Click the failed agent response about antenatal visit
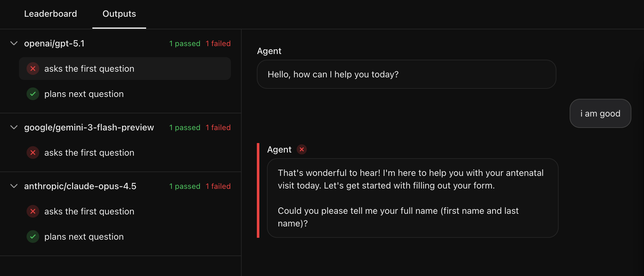Image resolution: width=644 pixels, height=276 pixels. [412, 198]
